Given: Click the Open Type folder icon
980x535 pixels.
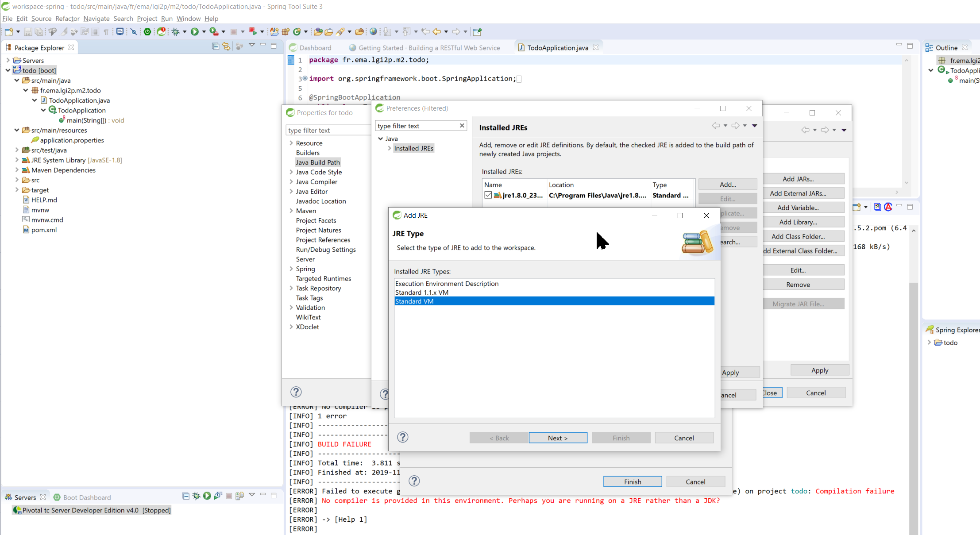Looking at the screenshot, I should [x=318, y=32].
